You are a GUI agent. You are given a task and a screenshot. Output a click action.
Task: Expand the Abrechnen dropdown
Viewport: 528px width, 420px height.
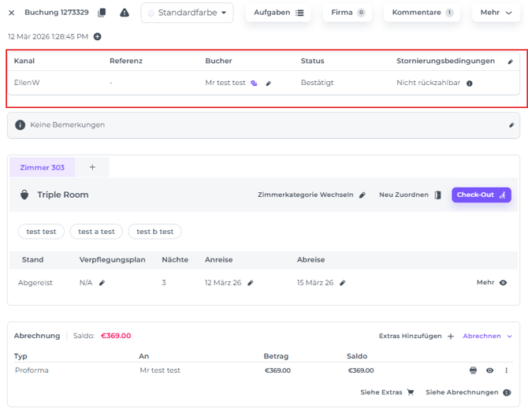tap(487, 336)
